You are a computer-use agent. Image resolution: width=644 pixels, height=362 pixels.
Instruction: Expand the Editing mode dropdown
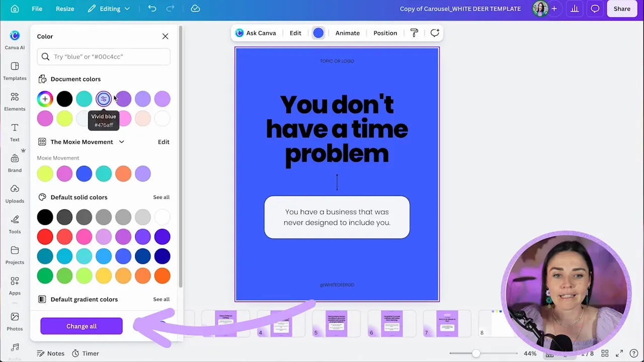tap(108, 9)
